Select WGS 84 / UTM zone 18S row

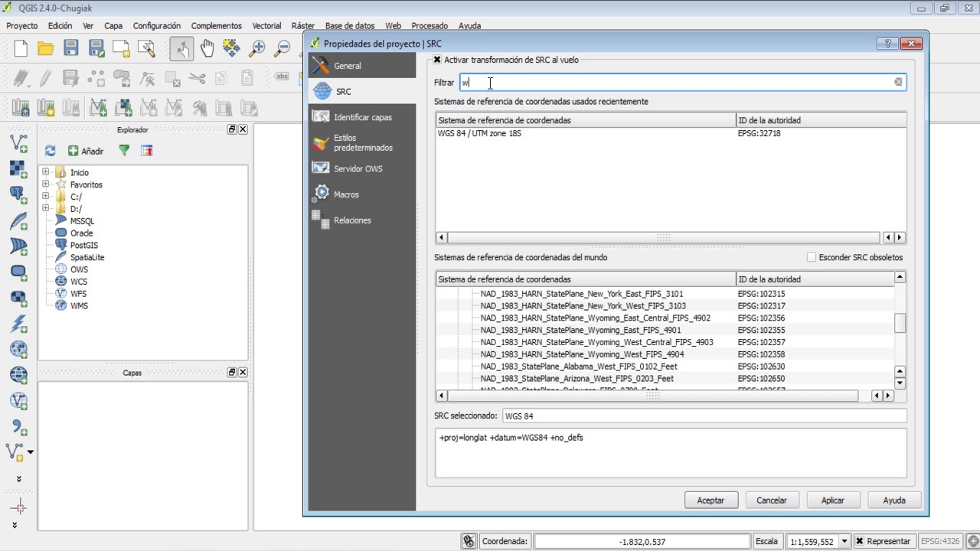(671, 133)
